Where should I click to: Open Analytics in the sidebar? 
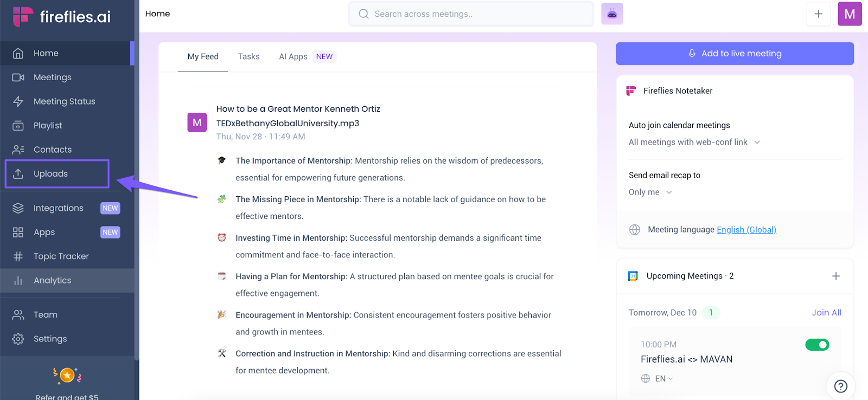click(x=52, y=280)
